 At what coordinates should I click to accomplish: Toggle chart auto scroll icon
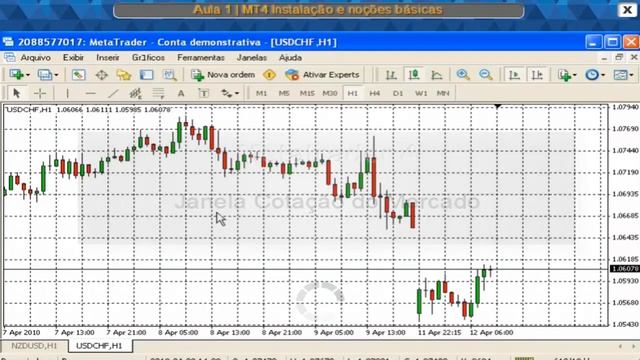coord(514,75)
